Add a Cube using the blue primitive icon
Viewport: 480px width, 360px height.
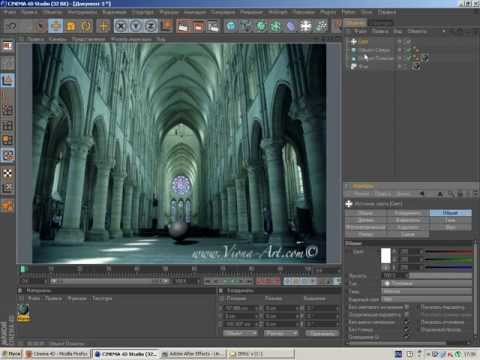231,26
